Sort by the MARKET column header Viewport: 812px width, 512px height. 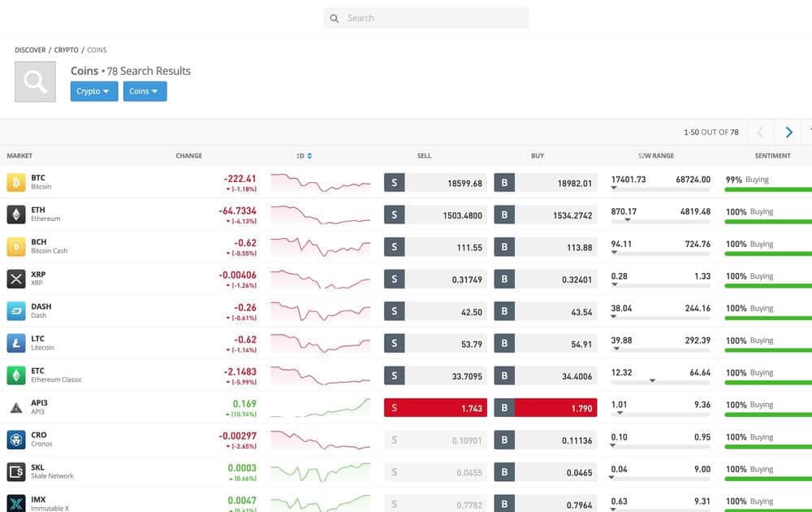pos(19,155)
